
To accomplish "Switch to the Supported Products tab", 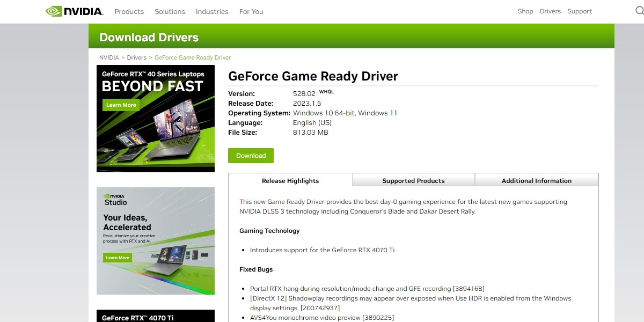I will pos(413,180).
